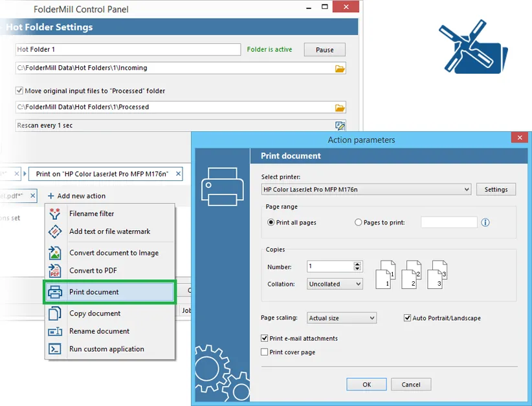The width and height of the screenshot is (532, 406).
Task: Open the Pages to print info icon
Action: click(485, 222)
